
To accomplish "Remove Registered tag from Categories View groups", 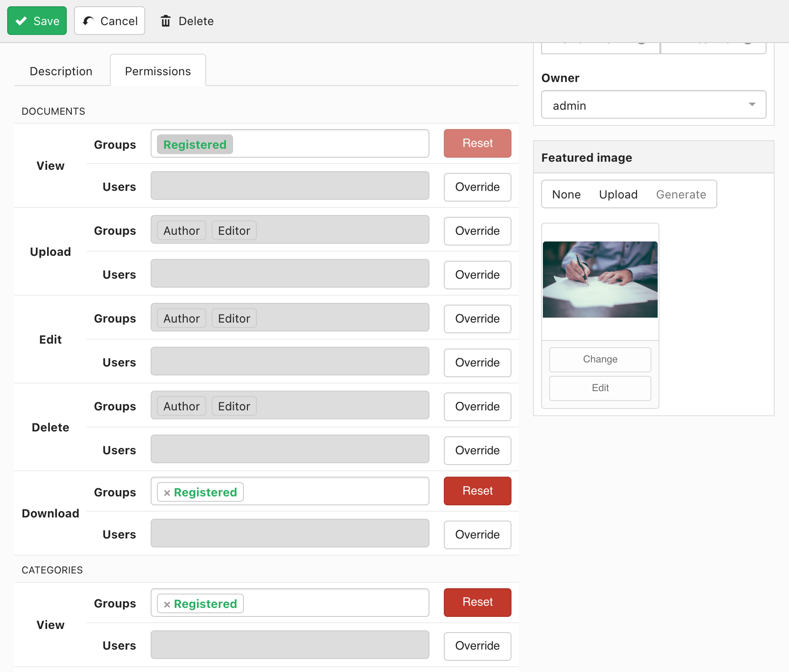I will (x=167, y=604).
